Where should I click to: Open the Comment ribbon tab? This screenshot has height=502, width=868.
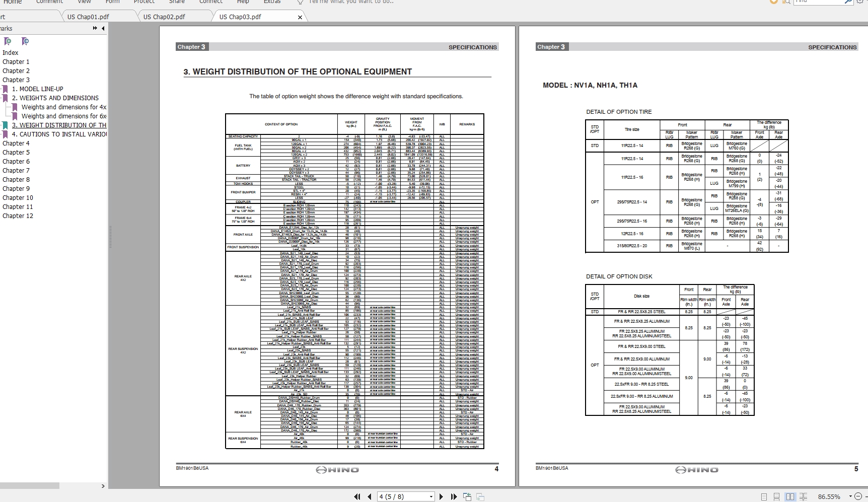click(49, 2)
